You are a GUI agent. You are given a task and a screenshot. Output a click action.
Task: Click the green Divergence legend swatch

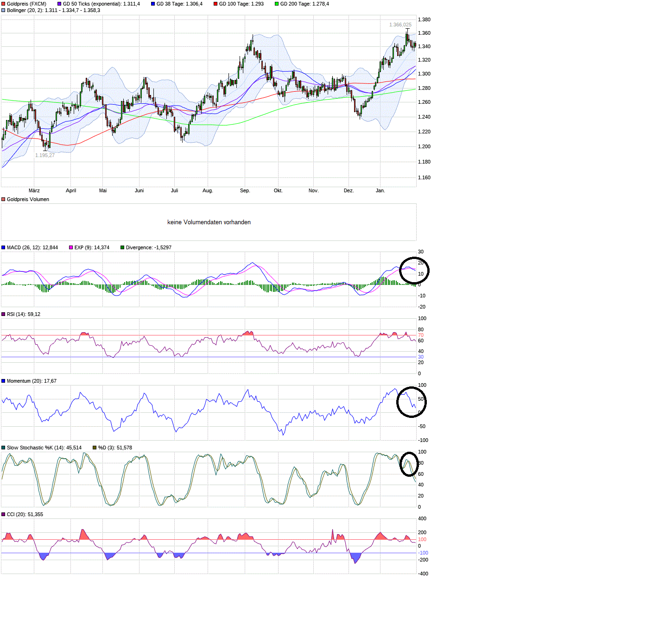coord(122,247)
